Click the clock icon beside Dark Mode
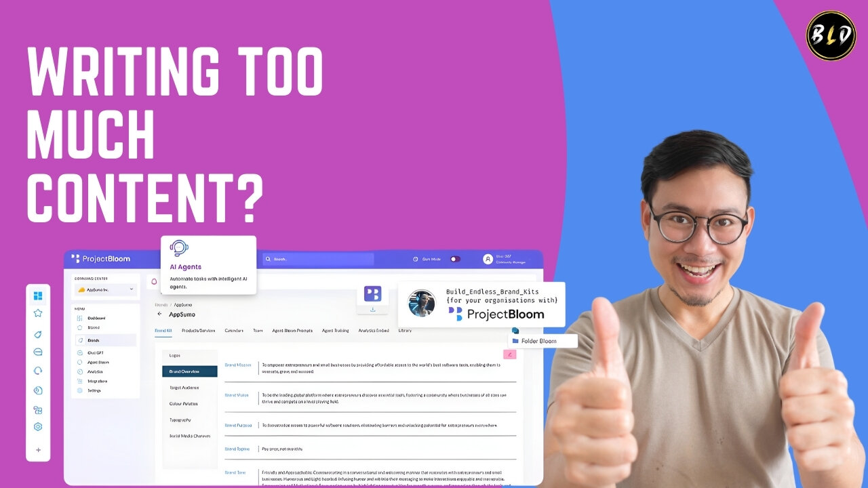This screenshot has width=868, height=488. tap(416, 259)
